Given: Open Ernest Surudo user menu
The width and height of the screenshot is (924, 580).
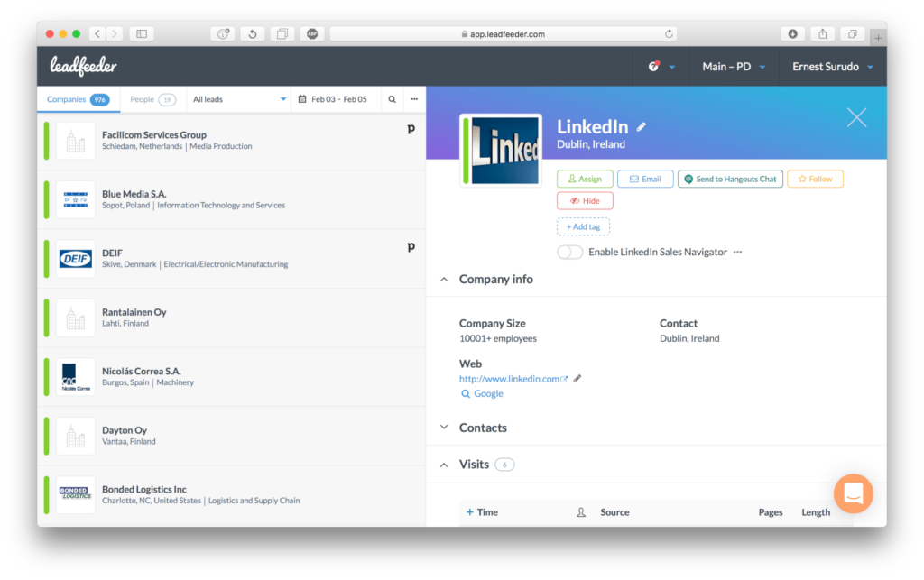Looking at the screenshot, I should coord(832,67).
